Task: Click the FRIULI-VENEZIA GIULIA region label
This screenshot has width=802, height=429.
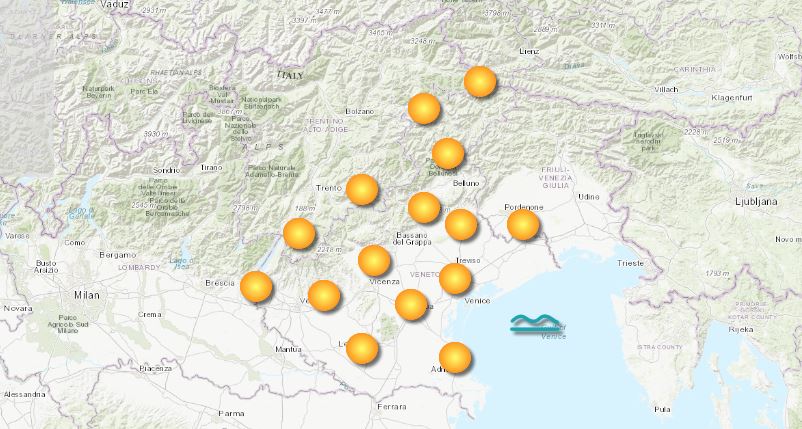Action: pos(555,177)
